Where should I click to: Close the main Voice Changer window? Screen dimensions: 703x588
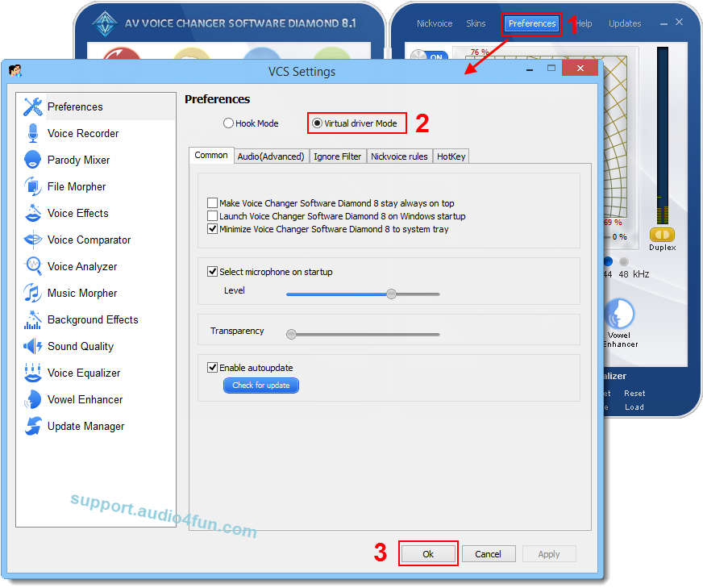(x=680, y=22)
